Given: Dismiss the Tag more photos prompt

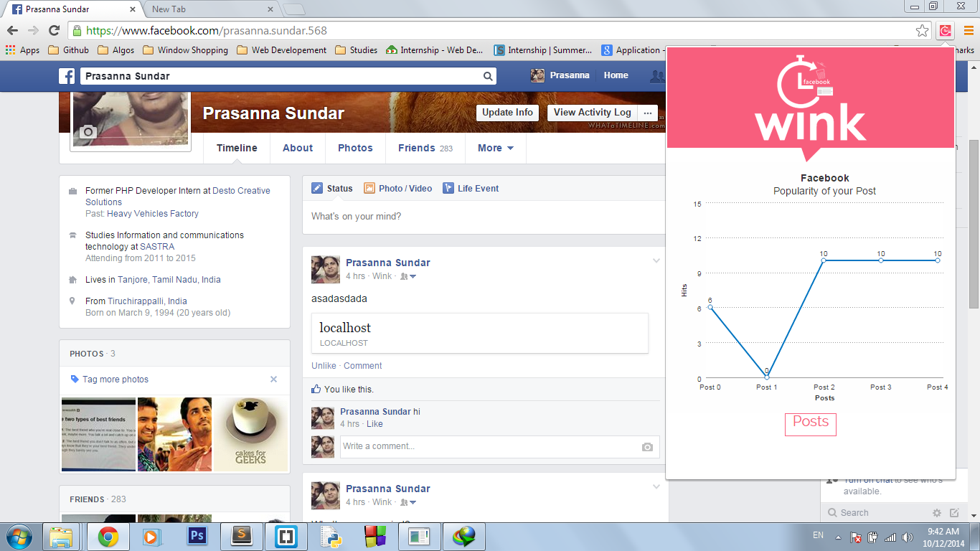Looking at the screenshot, I should coord(273,380).
